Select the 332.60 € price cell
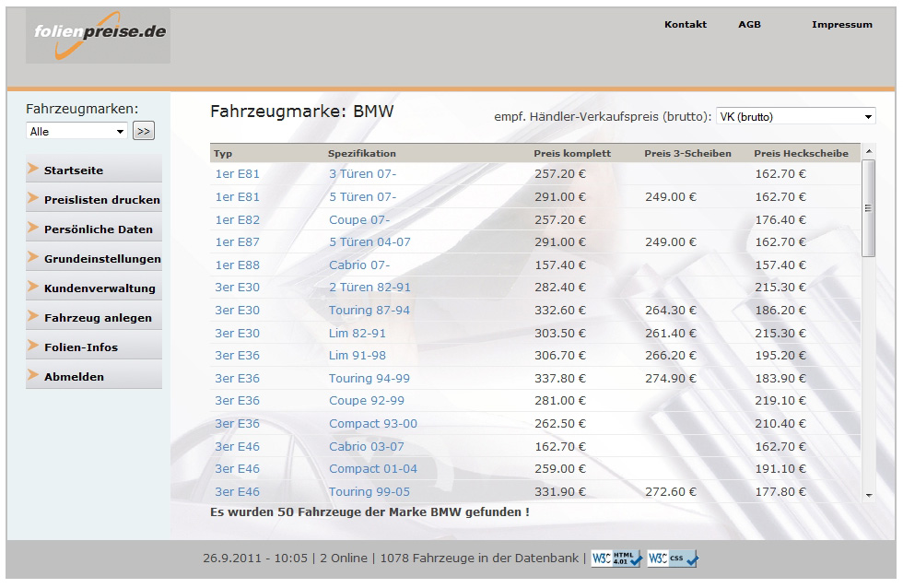Screen dimensions: 903x588 coord(560,311)
